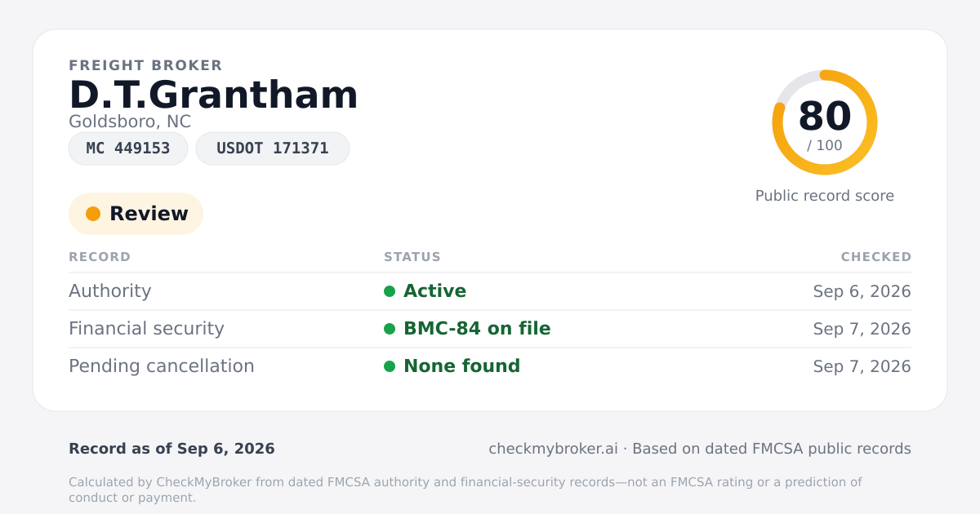The width and height of the screenshot is (980, 514).
Task: Click the Record as of Sep 6, 2026 text
Action: coord(171,449)
